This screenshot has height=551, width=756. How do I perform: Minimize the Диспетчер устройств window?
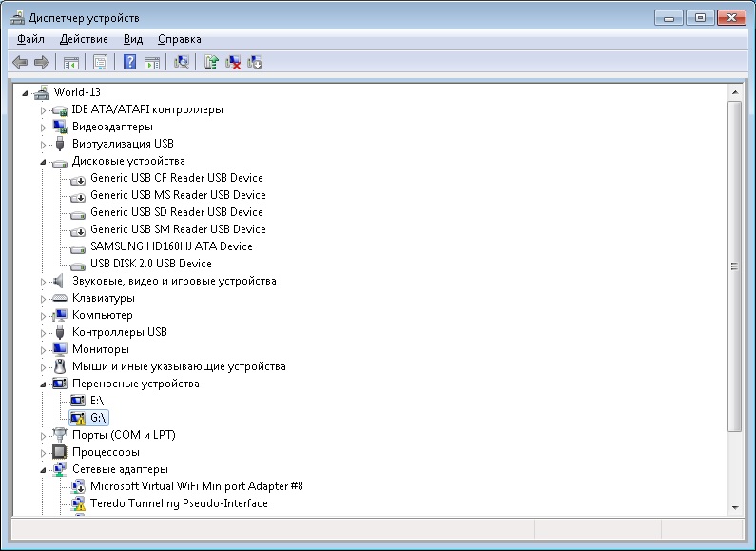[669, 18]
